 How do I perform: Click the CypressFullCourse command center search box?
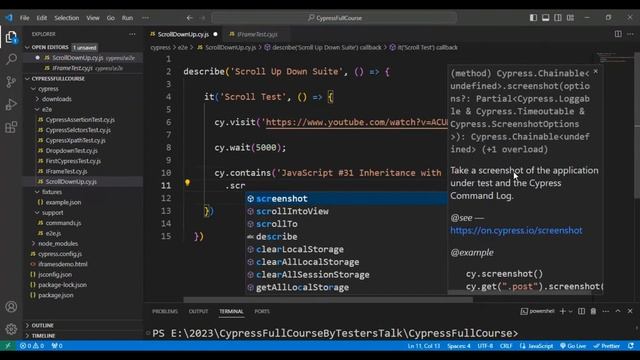pyautogui.click(x=334, y=18)
